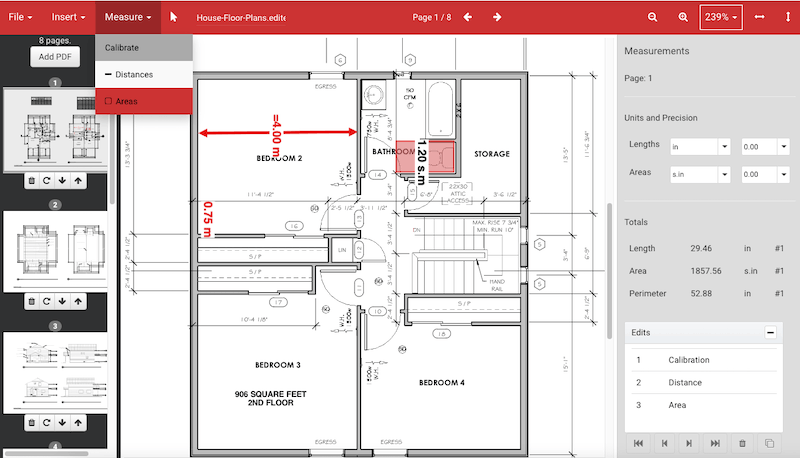The height and width of the screenshot is (458, 800).
Task: Rotate page 2 thumbnail
Action: [46, 301]
